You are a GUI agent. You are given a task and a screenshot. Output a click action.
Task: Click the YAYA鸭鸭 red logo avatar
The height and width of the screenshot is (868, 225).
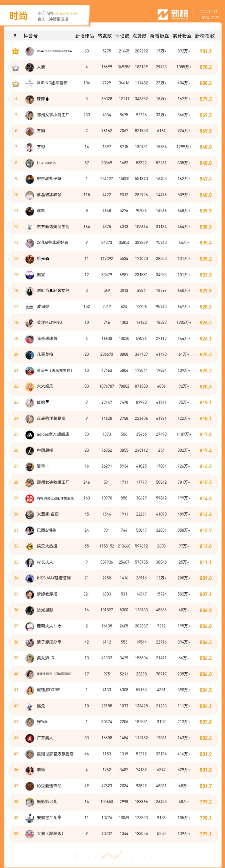tap(30, 498)
